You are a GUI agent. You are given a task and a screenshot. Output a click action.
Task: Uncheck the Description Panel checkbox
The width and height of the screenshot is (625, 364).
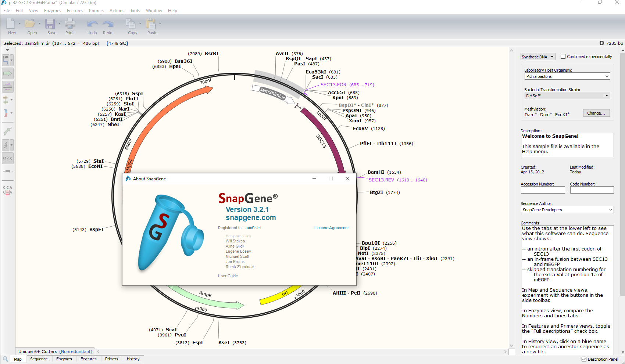tap(584, 359)
